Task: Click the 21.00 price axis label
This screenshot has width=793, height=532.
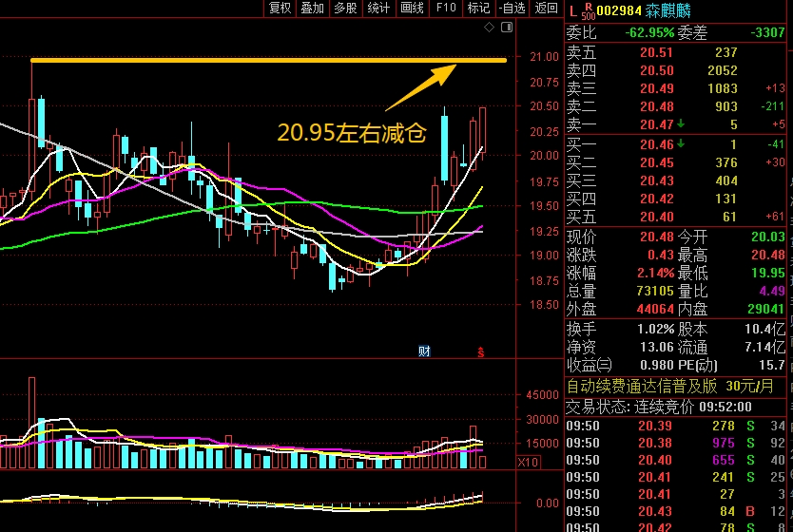Action: click(x=544, y=57)
